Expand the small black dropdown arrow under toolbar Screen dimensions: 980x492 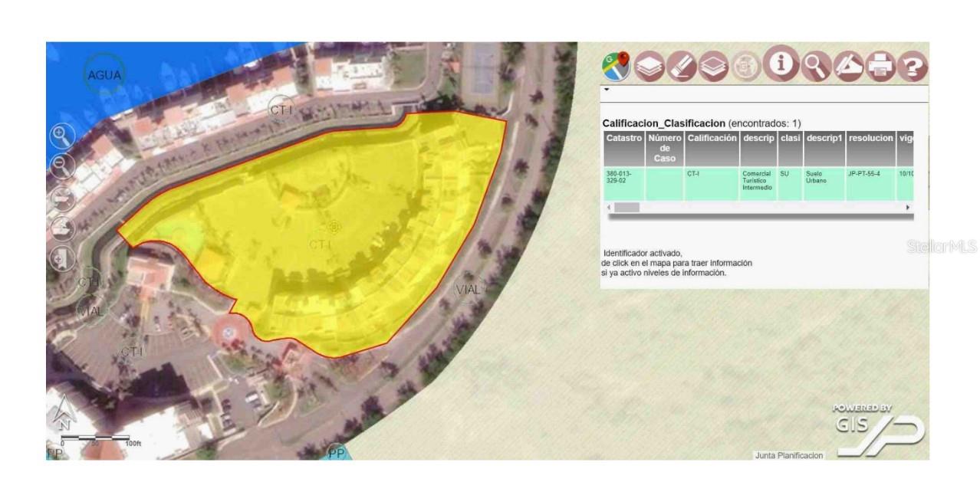[607, 89]
